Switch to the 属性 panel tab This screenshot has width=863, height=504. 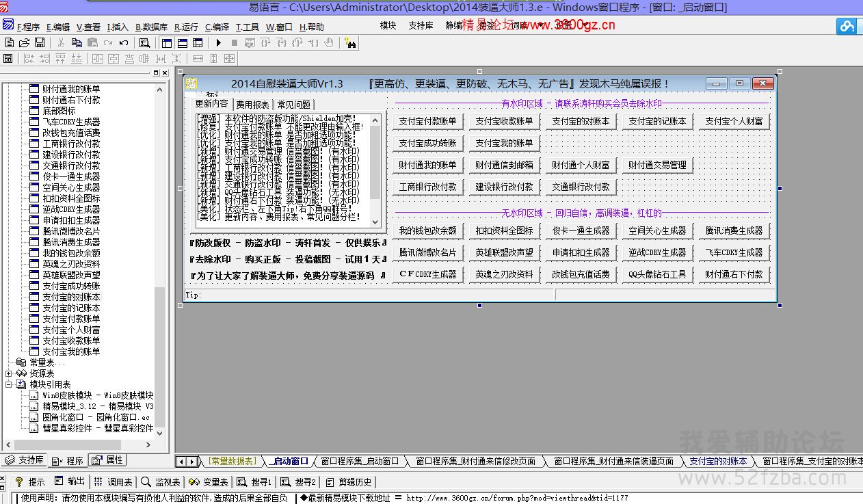pos(108,460)
